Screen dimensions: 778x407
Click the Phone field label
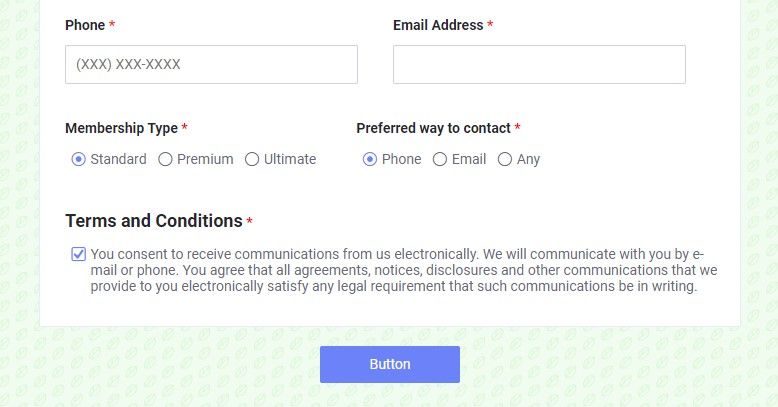coord(85,25)
